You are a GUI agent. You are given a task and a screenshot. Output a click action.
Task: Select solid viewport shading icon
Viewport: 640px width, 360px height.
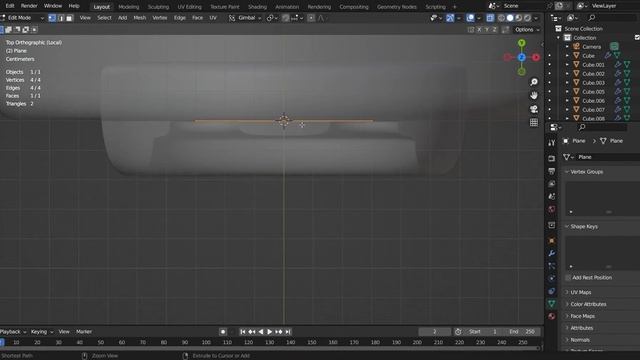pos(510,18)
